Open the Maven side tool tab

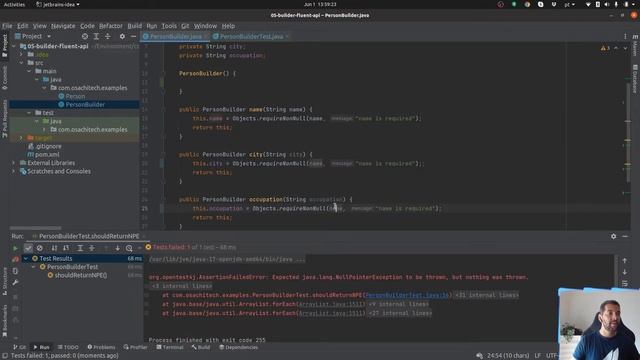coord(635,46)
